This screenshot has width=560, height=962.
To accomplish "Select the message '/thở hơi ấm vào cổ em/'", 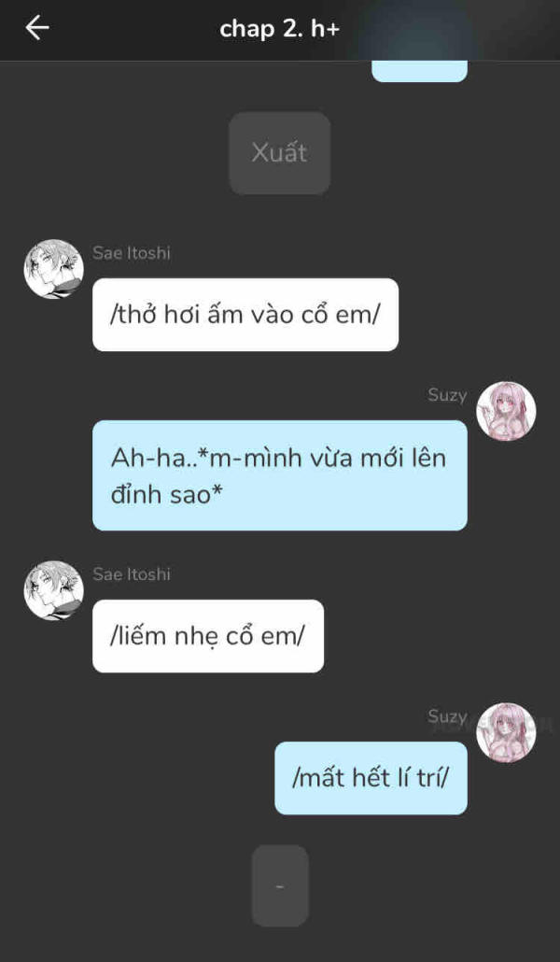I will point(245,315).
